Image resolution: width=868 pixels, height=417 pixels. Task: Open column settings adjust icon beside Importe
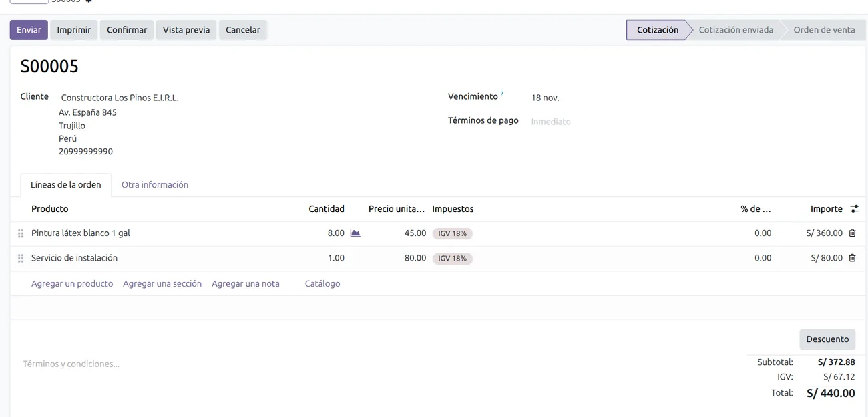[x=854, y=209]
